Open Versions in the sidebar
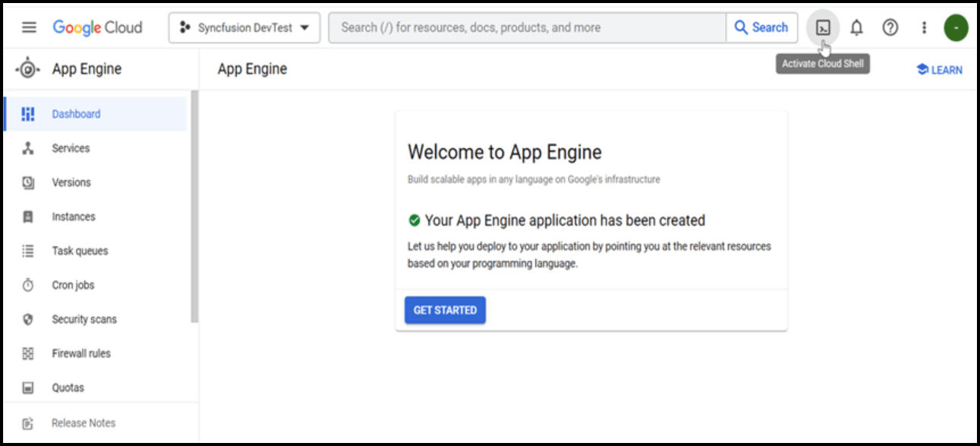 coord(71,182)
